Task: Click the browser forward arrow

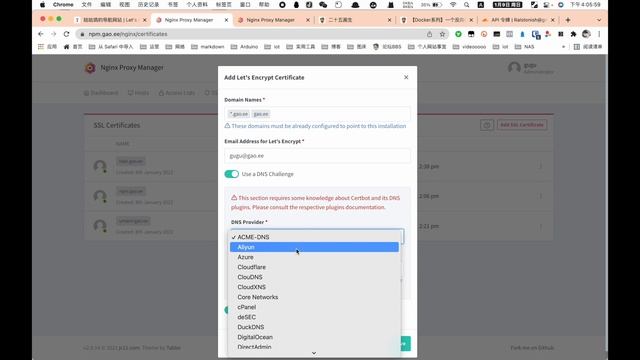Action: point(53,34)
